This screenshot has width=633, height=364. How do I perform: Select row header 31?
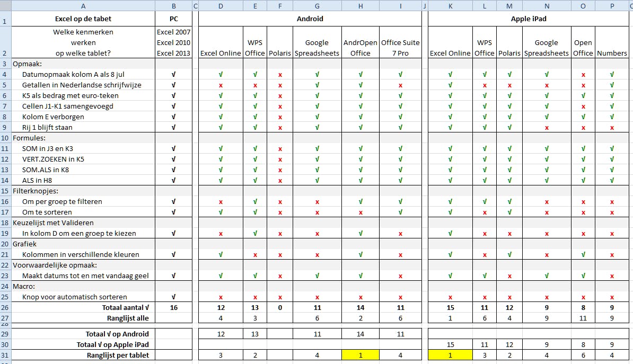pyautogui.click(x=5, y=355)
